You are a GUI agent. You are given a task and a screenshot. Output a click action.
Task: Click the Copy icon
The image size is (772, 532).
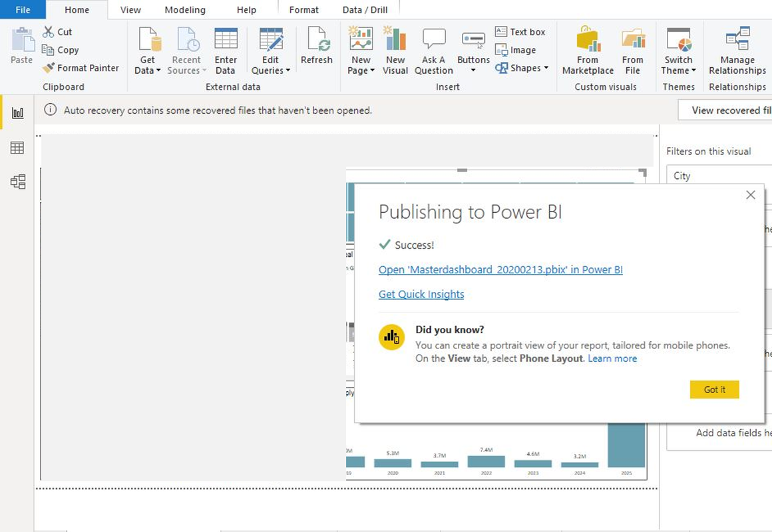point(48,50)
